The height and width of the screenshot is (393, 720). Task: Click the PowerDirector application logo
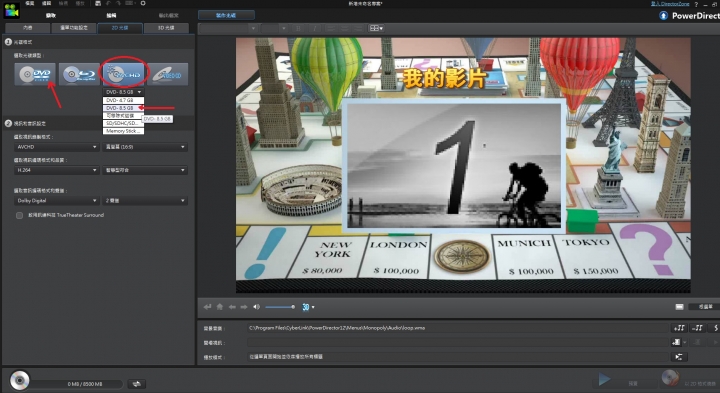(11, 10)
